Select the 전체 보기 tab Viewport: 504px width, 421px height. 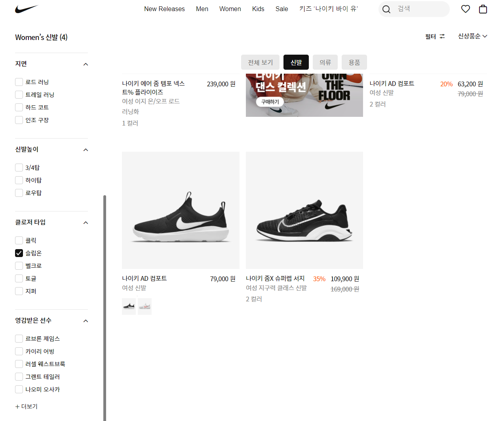[261, 62]
